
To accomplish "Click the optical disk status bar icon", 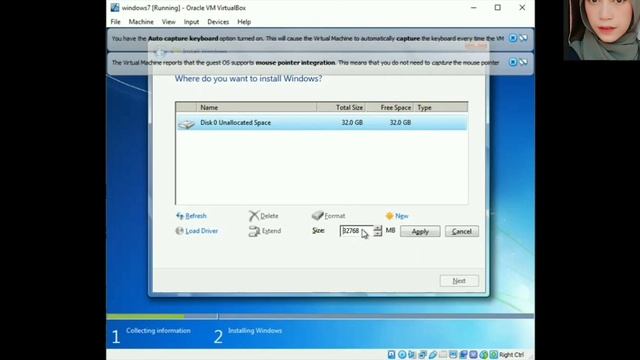I will click(402, 354).
